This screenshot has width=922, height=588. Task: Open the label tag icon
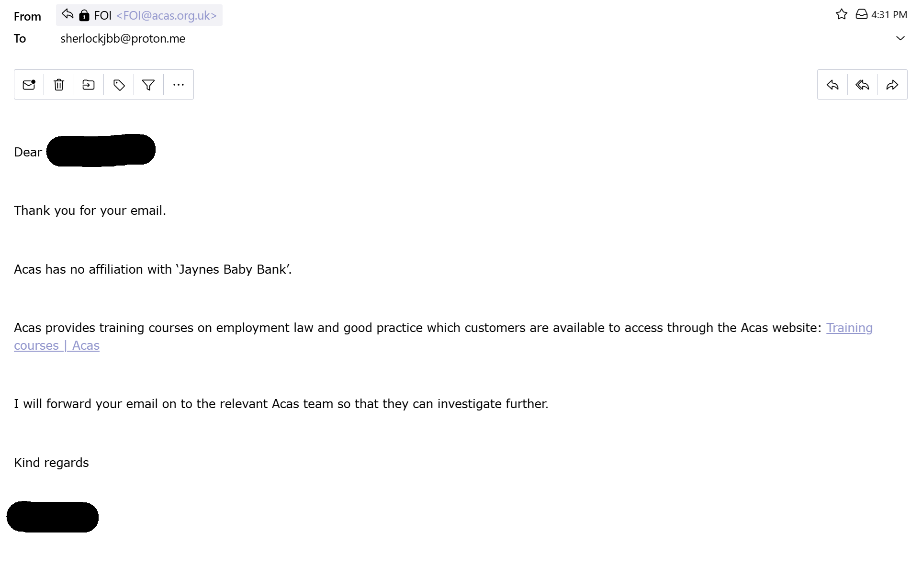click(x=119, y=85)
